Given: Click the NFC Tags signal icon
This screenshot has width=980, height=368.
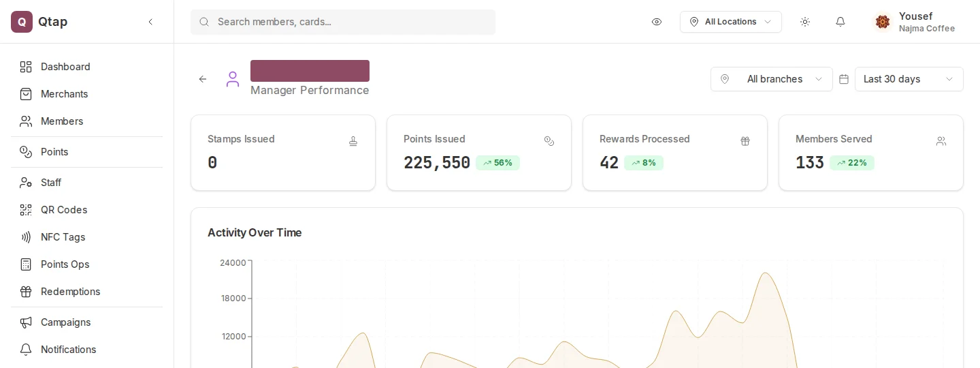Looking at the screenshot, I should pyautogui.click(x=26, y=237).
